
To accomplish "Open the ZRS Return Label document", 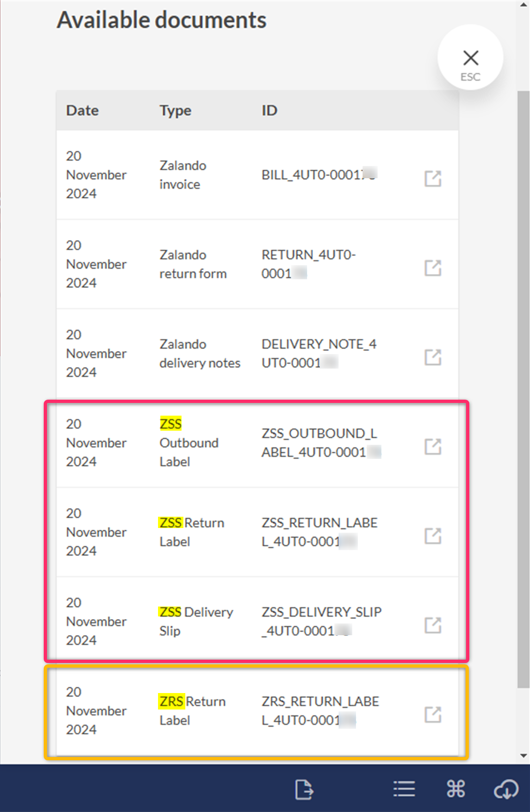I will (433, 715).
